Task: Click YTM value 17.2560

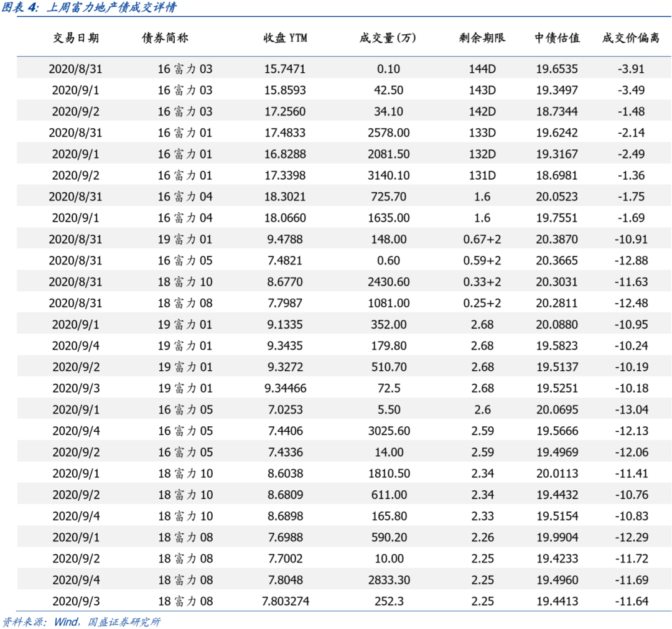Action: click(285, 112)
